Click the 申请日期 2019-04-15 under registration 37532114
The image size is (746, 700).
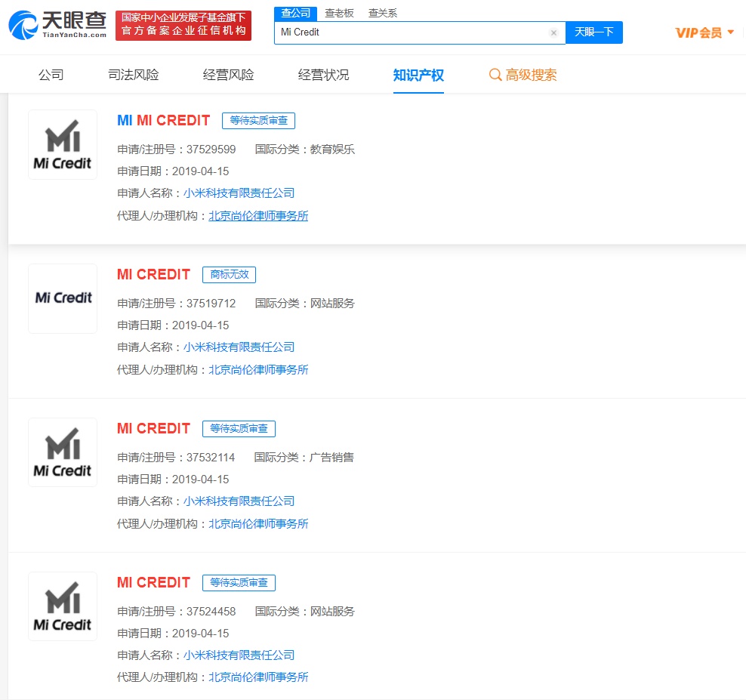tap(173, 480)
